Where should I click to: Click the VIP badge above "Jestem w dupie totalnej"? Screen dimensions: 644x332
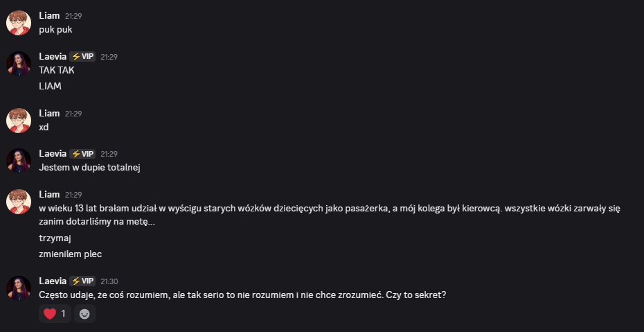pos(82,154)
